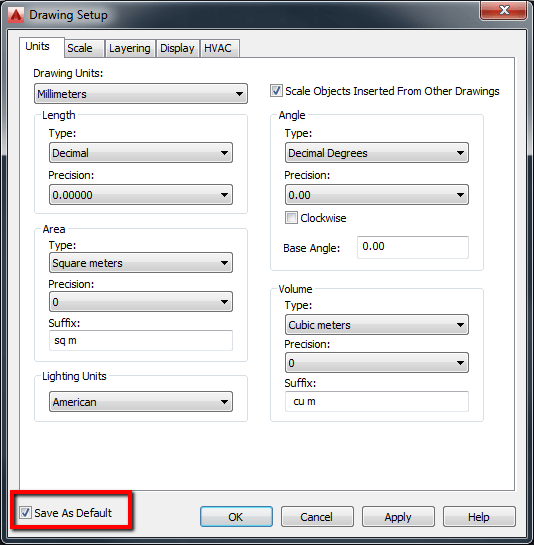Screen dimensions: 534x545
Task: Open the Lighting Units American dropdown
Action: coord(141,402)
